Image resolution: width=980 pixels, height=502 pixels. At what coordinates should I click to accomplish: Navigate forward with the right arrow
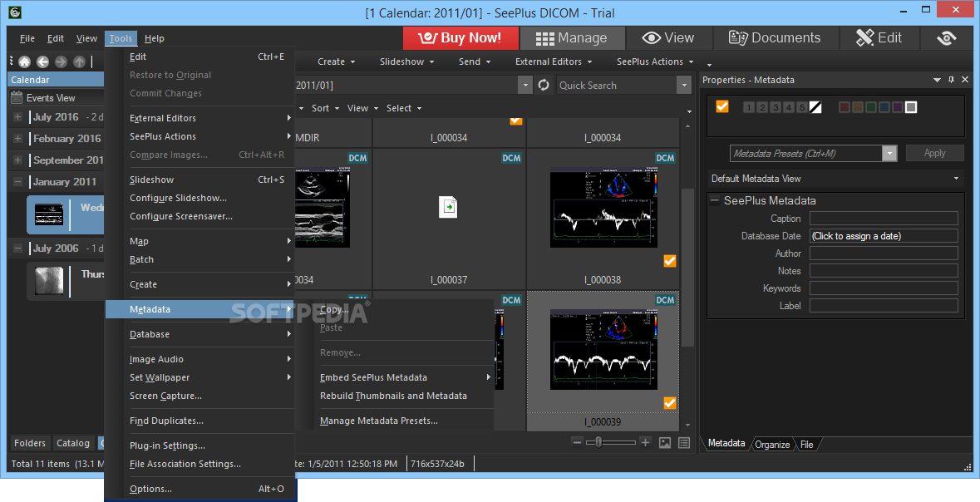coord(61,62)
